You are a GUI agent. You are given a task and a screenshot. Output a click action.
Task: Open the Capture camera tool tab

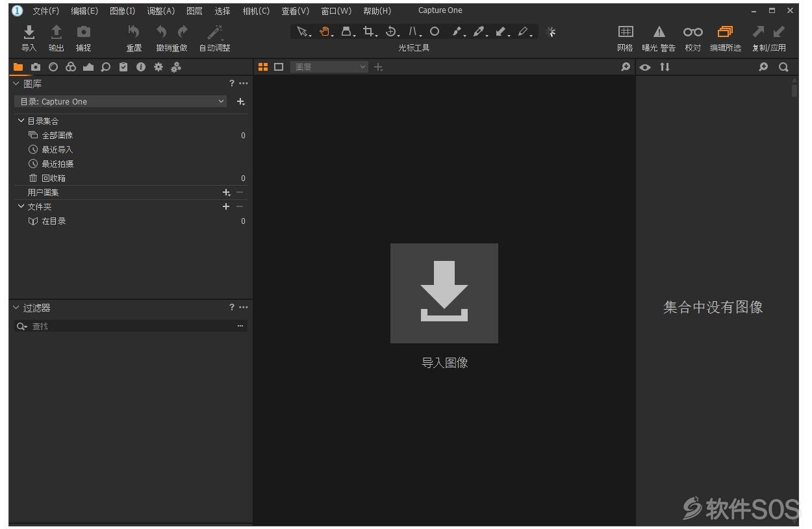(x=36, y=67)
